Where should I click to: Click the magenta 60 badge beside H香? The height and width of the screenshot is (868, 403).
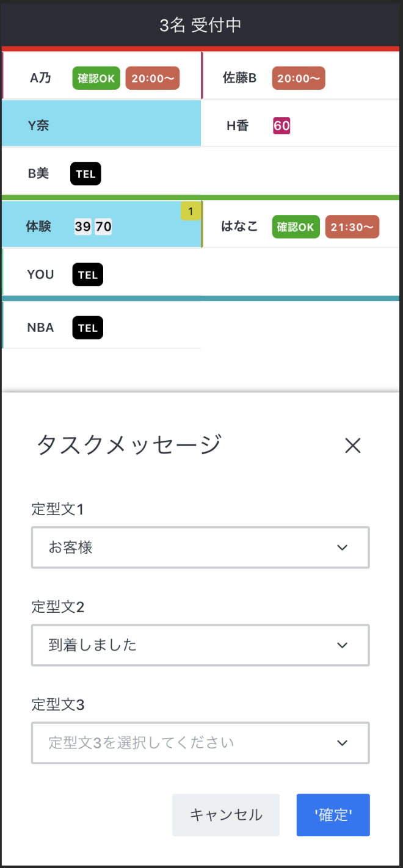(281, 126)
